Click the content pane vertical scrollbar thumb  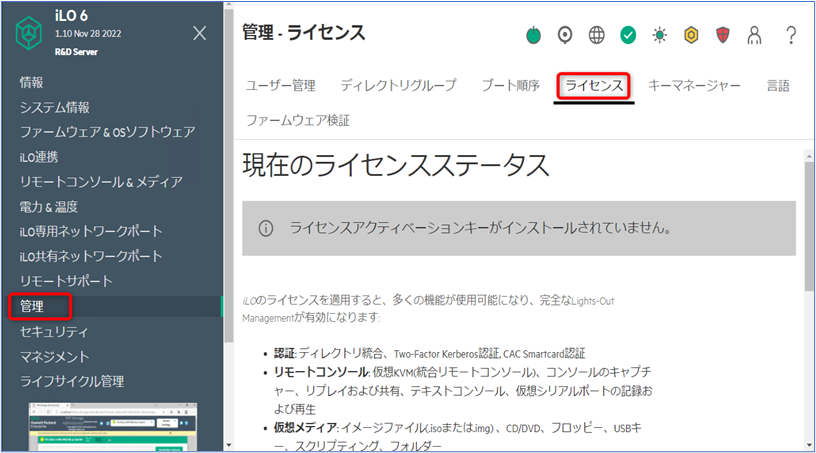pyautogui.click(x=809, y=226)
